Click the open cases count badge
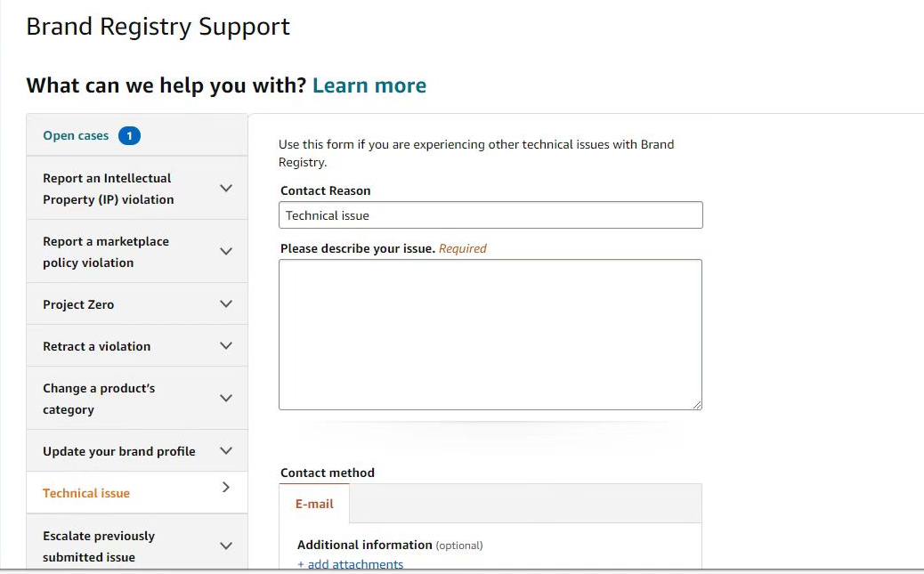Image resolution: width=924 pixels, height=574 pixels. click(x=129, y=136)
